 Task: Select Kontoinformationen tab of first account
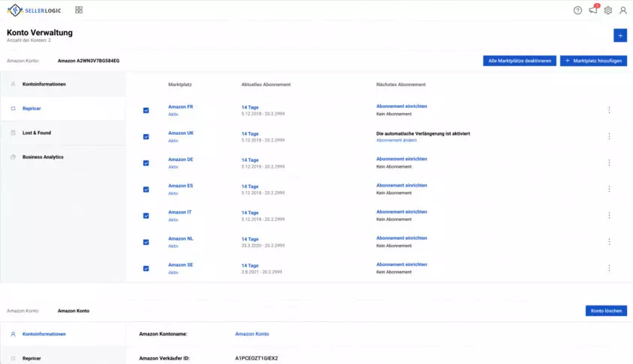(63, 84)
